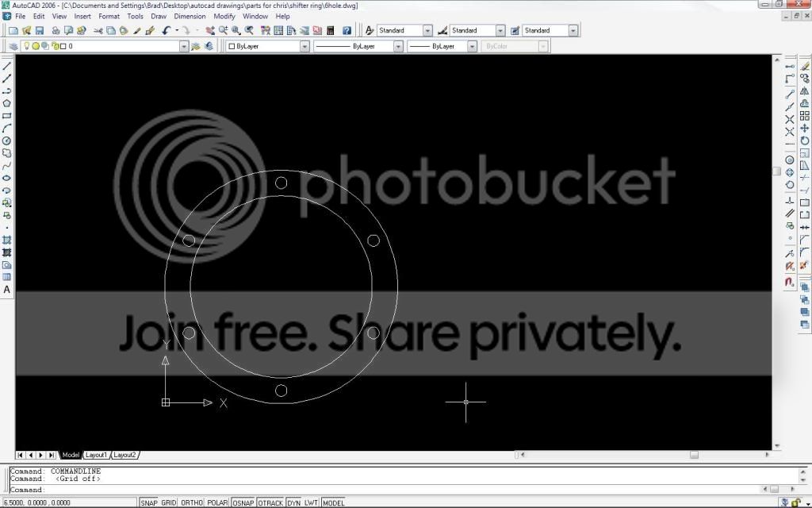Select the Spline tool

[6, 166]
